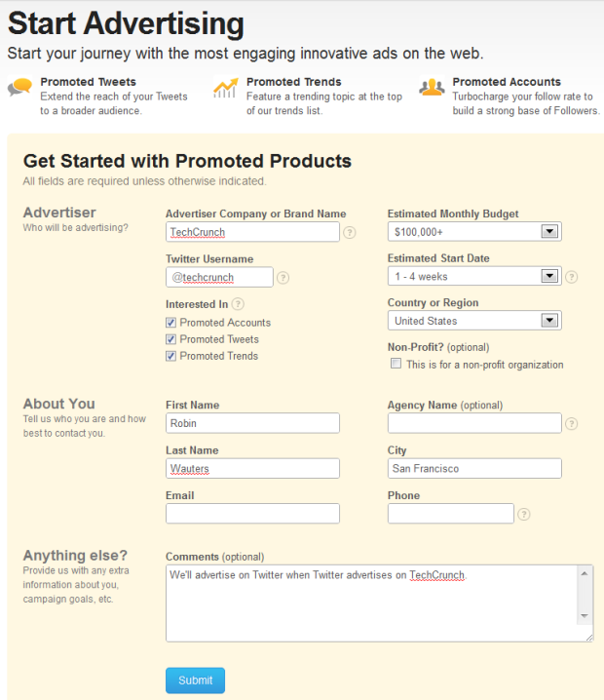Viewport: 604px width, 700px height.
Task: Check the non-profit organization checkbox
Action: [x=396, y=364]
